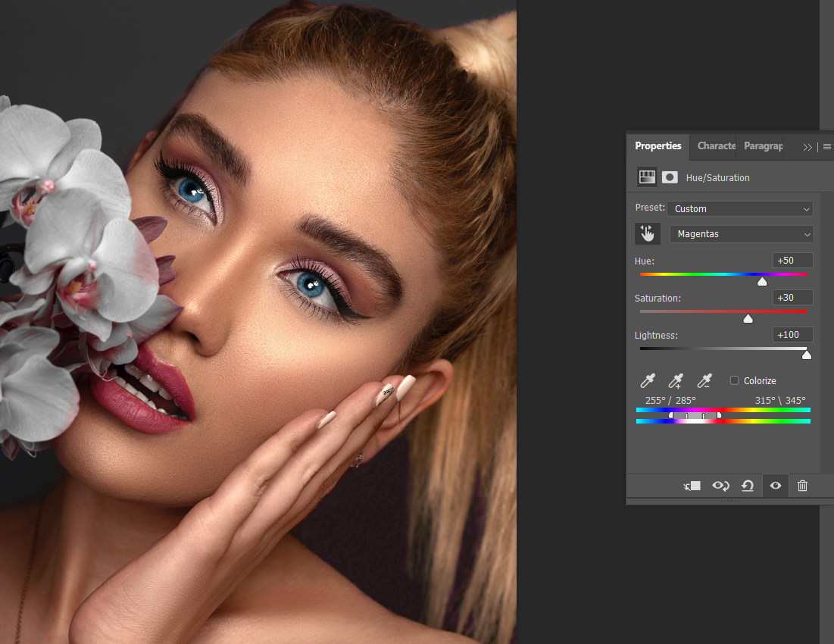This screenshot has width=834, height=644.
Task: Click the 255° / 285° range readout
Action: coord(670,401)
